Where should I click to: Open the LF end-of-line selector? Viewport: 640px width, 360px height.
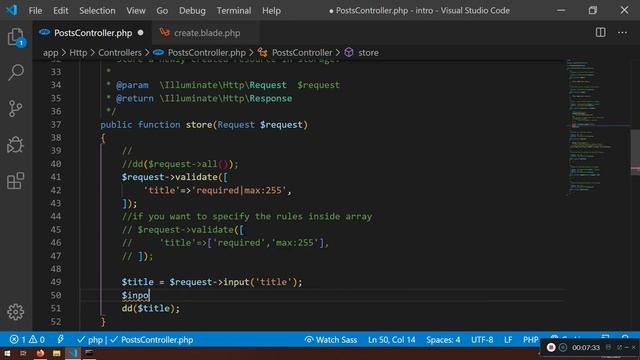coord(508,340)
